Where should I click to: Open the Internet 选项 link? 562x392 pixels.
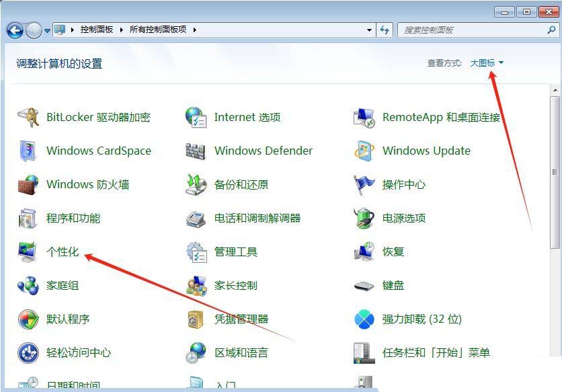[247, 117]
